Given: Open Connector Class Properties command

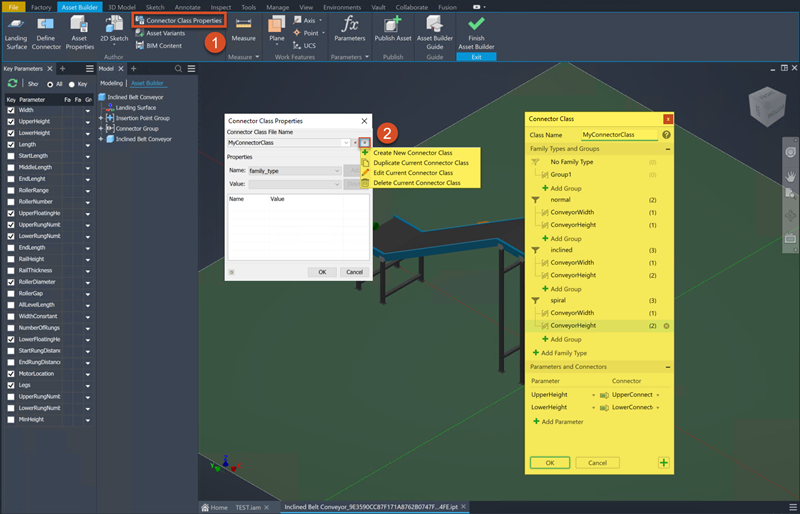Looking at the screenshot, I should point(179,20).
